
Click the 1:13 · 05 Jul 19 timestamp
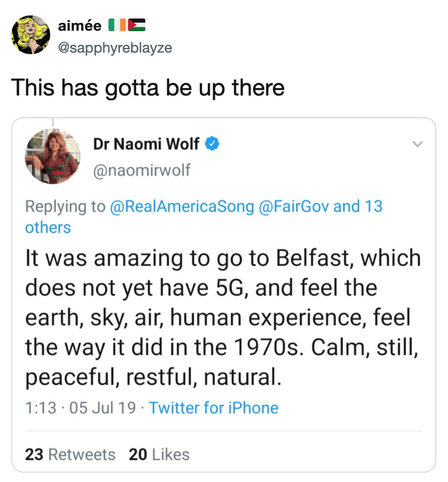click(81, 407)
